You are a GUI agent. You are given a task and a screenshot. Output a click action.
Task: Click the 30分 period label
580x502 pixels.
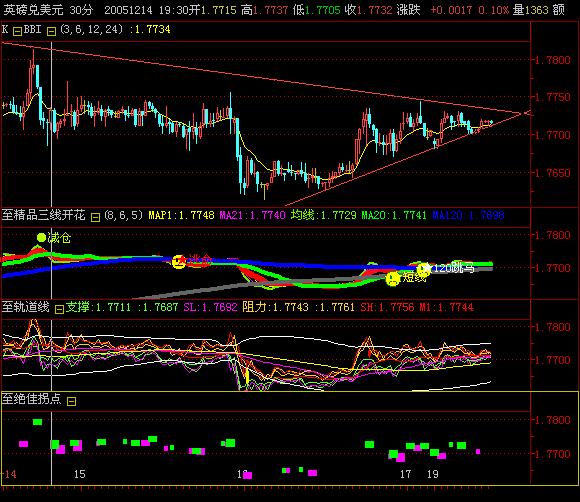[81, 10]
